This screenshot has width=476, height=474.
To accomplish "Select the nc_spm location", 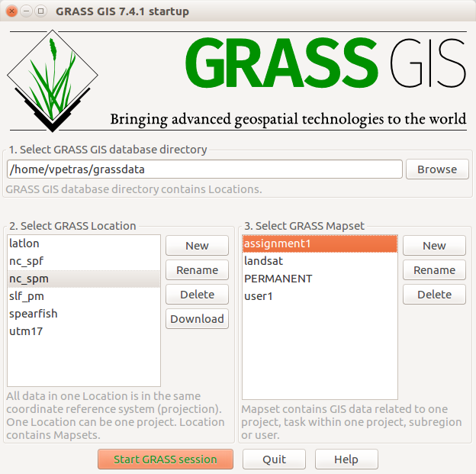I will [84, 279].
